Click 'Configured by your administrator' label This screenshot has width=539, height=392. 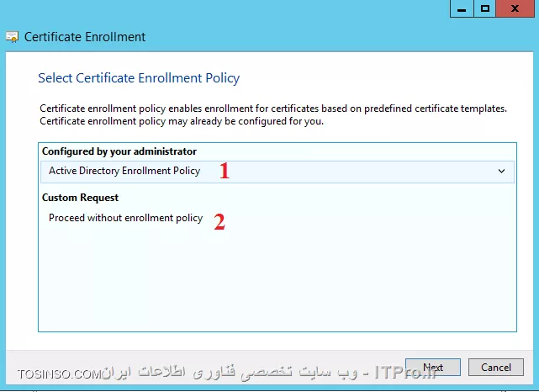pos(119,151)
